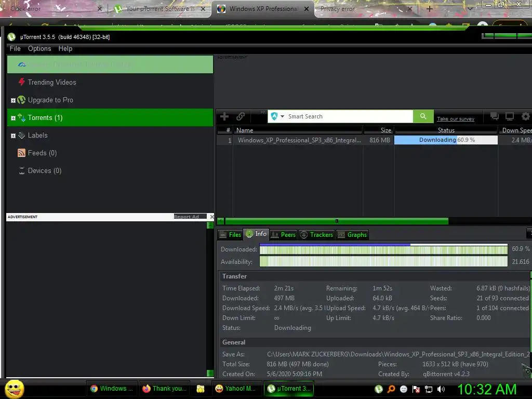The height and width of the screenshot is (399, 532).
Task: Click the Availability pieces bar
Action: (383, 262)
